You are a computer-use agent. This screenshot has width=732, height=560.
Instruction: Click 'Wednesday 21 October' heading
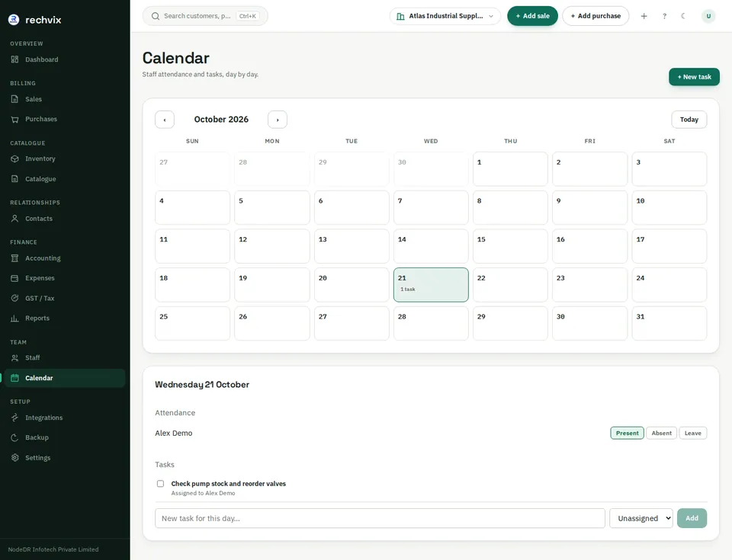pos(202,385)
